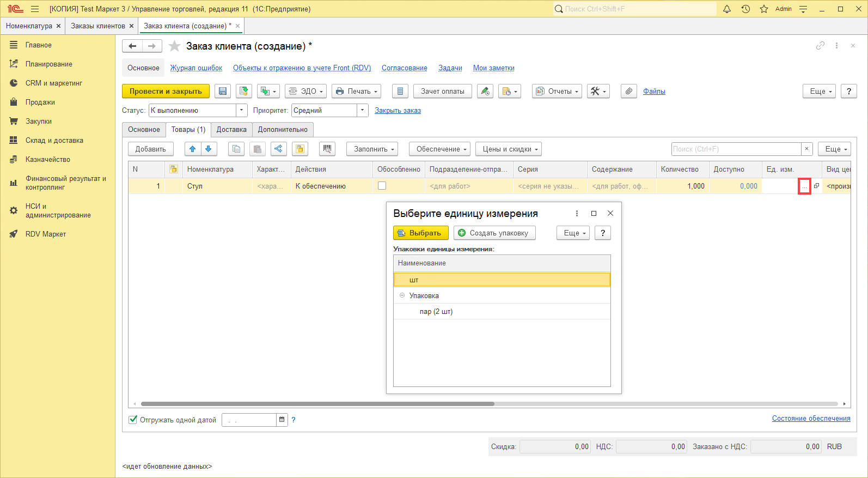Uncheck Отгружать одной датой checkbox

[x=133, y=420]
